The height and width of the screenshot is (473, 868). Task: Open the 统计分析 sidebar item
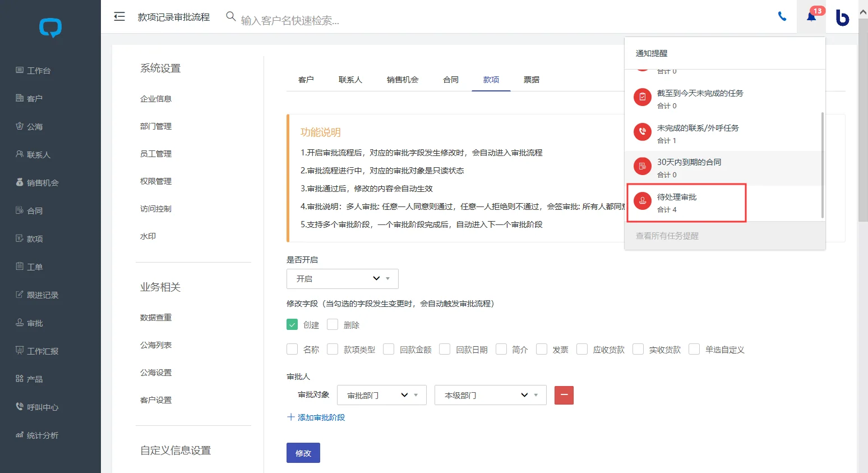pyautogui.click(x=37, y=435)
